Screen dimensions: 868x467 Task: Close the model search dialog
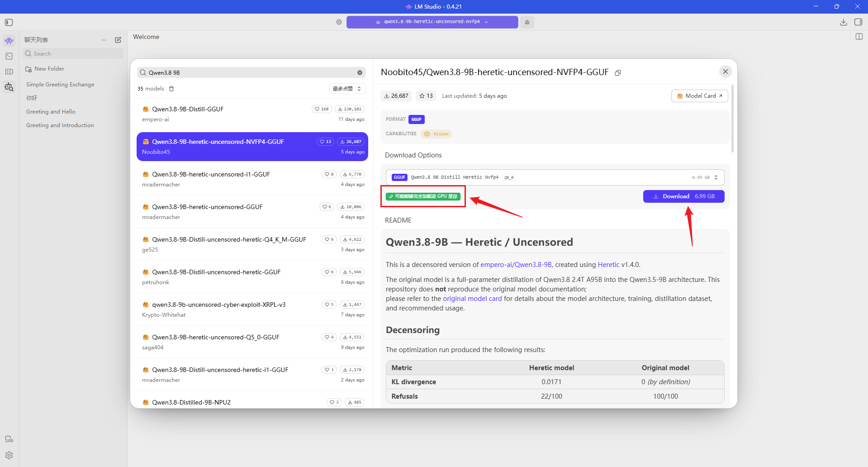click(726, 71)
